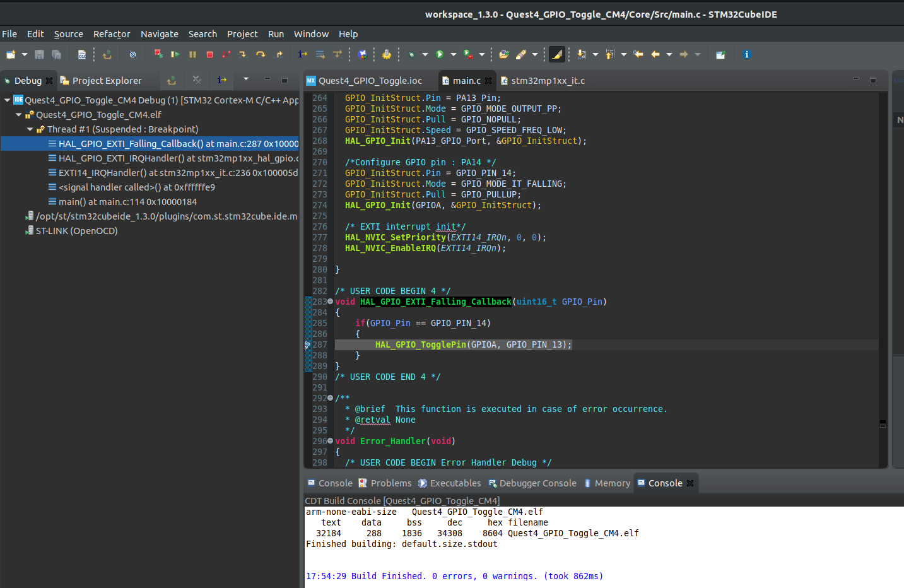The height and width of the screenshot is (588, 904).
Task: Click the Step Return icon
Action: (x=278, y=55)
